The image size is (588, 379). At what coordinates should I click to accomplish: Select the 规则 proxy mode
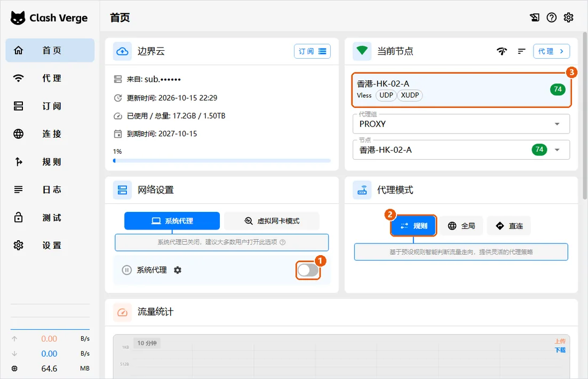[414, 226]
